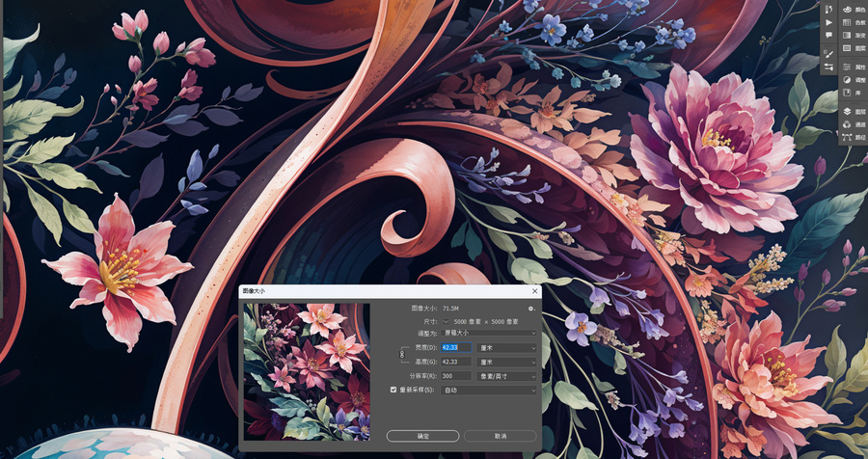Click the 71.5M image size value

click(x=450, y=309)
